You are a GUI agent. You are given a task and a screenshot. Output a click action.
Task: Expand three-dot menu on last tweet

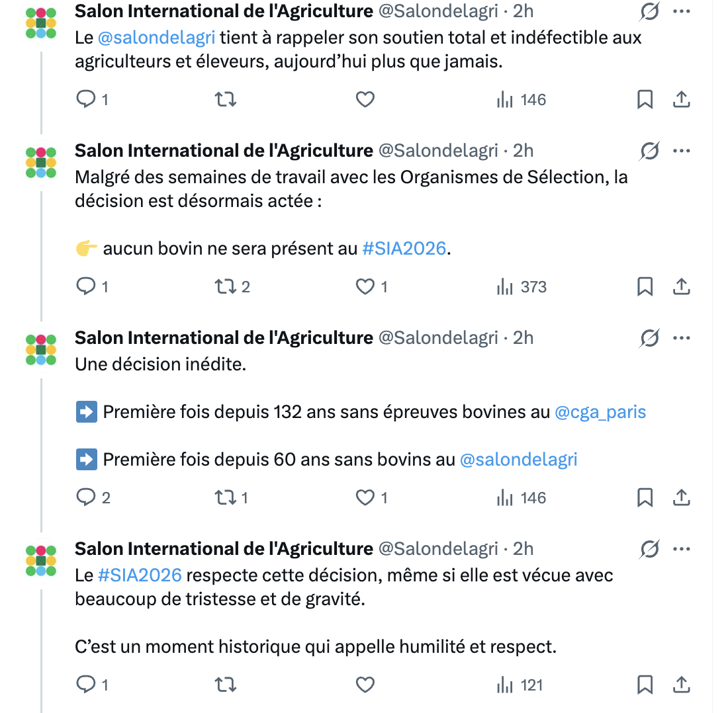682,549
